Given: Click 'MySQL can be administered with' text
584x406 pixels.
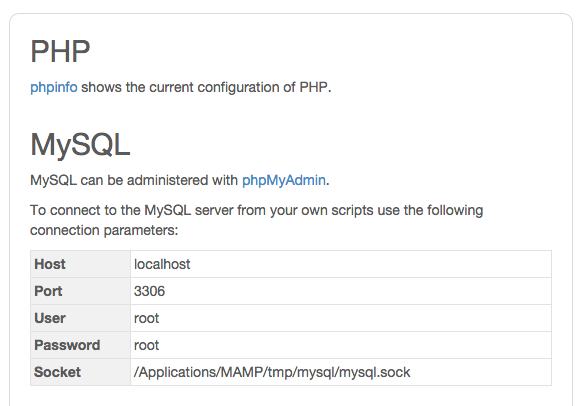Looking at the screenshot, I should 134,180.
